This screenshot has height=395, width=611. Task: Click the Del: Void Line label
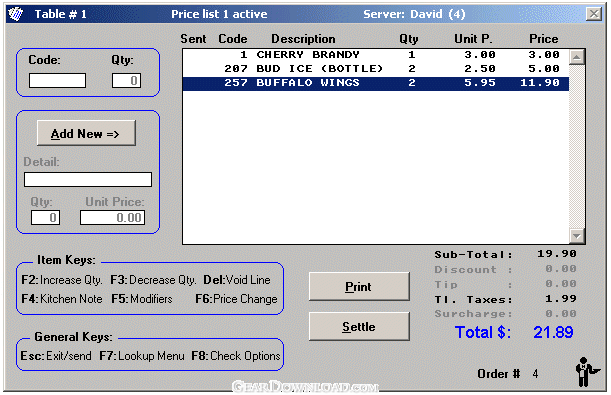coord(237,280)
